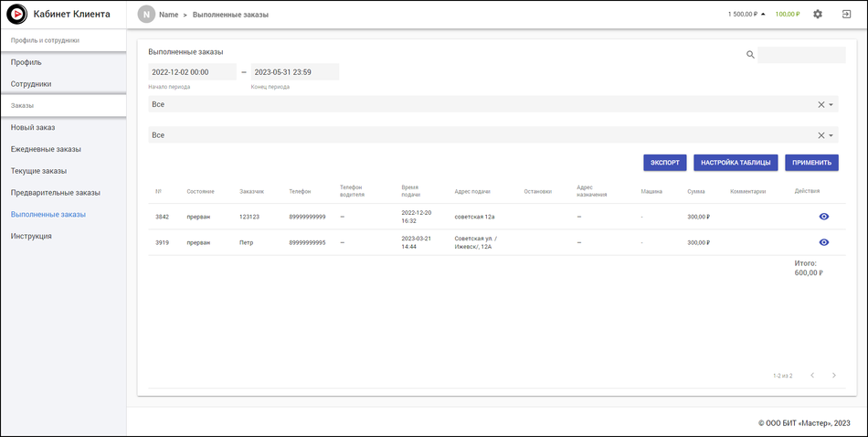Screen dimensions: 868x437
Task: Expand the second Все dropdown arrow
Action: (x=831, y=135)
